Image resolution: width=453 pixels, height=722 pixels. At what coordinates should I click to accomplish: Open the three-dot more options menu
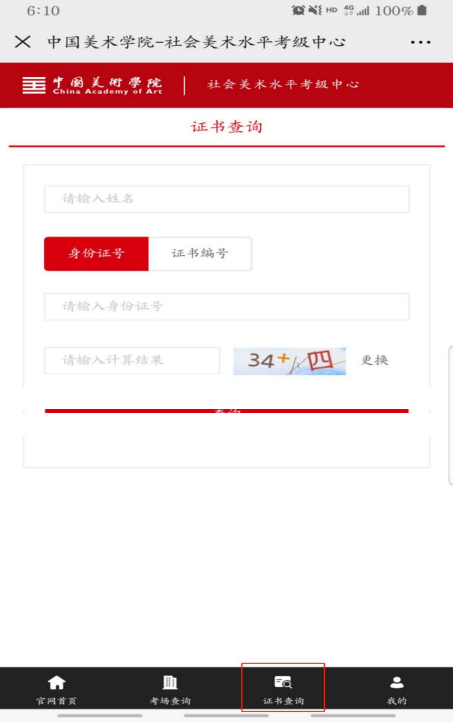coord(420,42)
